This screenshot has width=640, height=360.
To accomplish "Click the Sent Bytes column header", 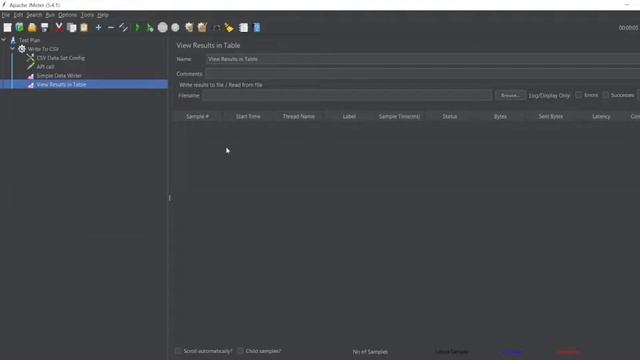I will pyautogui.click(x=551, y=116).
